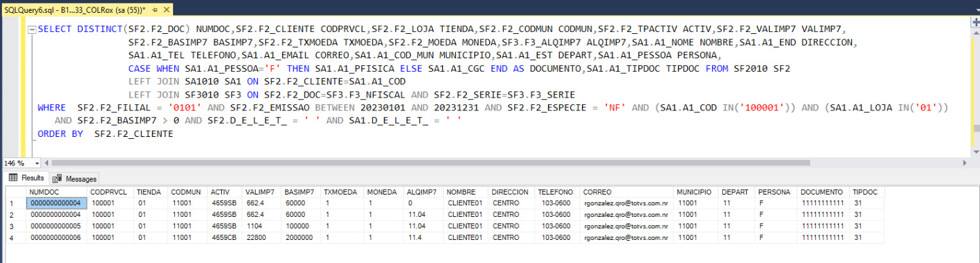Click the NOMBRE CLIENTE01 cell in row 3
The height and width of the screenshot is (263, 980).
point(467,226)
